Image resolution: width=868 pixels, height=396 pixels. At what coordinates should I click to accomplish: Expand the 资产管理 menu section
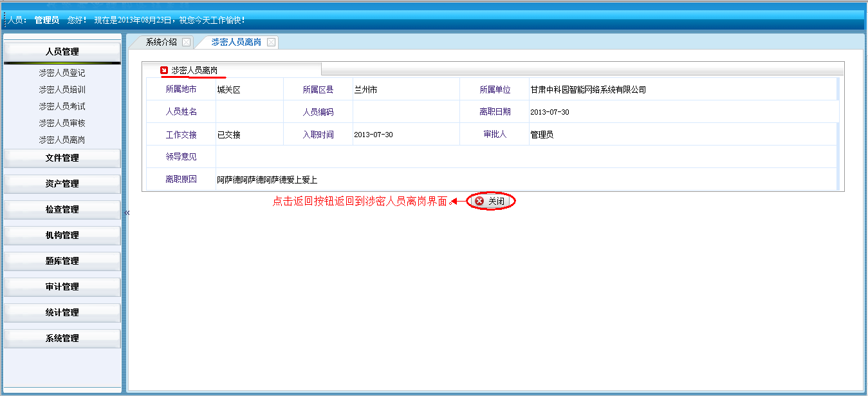click(x=62, y=184)
